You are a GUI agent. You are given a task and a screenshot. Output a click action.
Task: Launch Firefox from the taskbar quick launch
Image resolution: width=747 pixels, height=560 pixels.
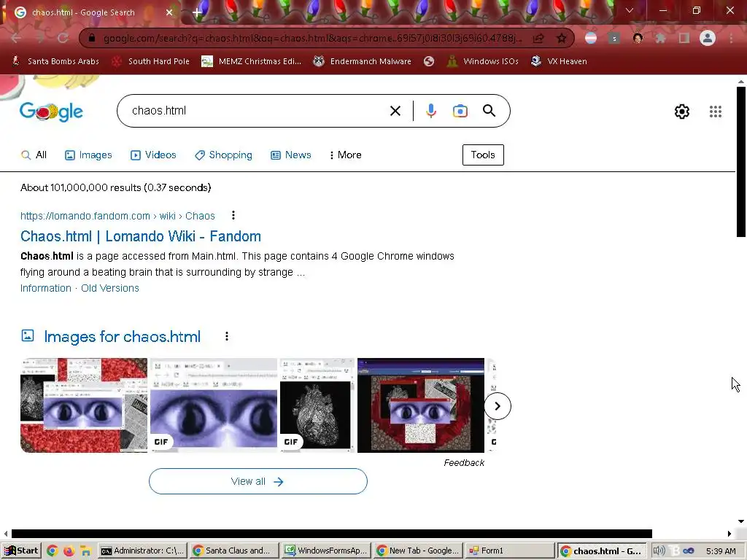click(x=69, y=551)
